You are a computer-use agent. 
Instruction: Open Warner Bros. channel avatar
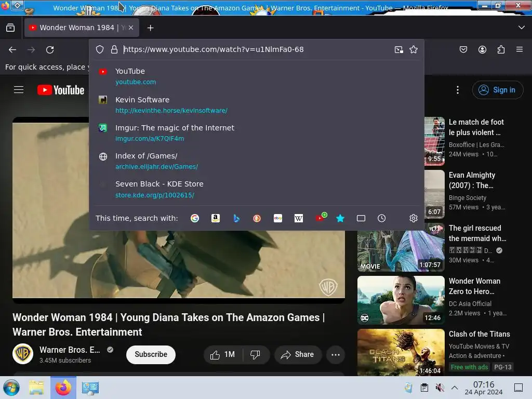pos(23,354)
